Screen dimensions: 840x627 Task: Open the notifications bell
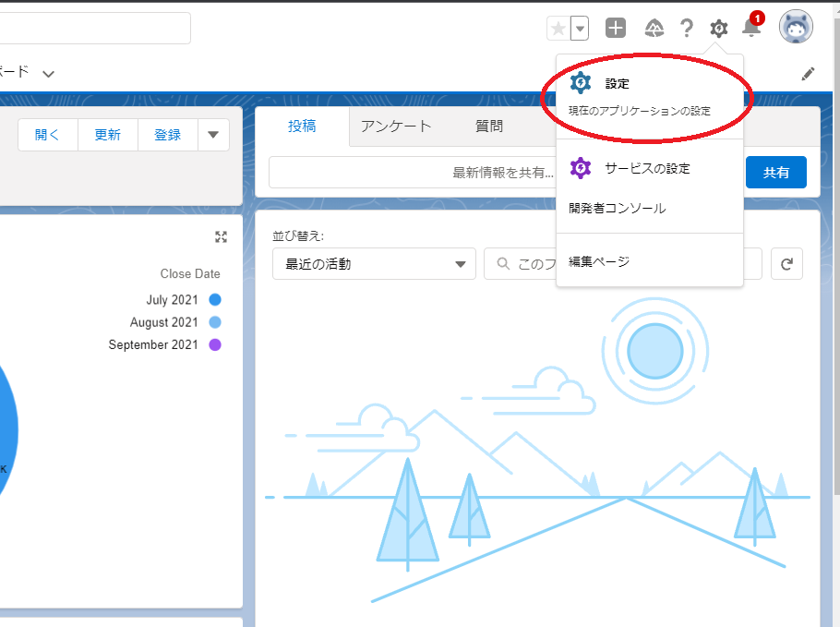tap(751, 27)
